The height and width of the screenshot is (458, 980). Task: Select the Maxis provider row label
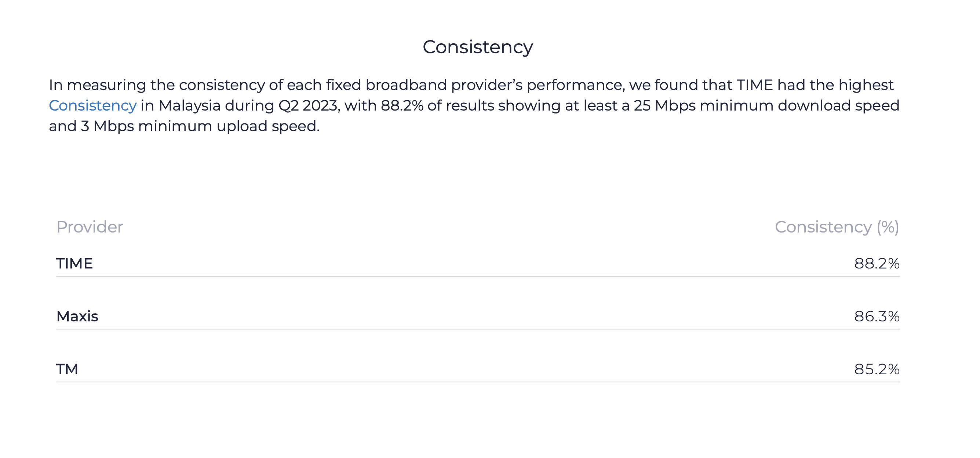(77, 316)
